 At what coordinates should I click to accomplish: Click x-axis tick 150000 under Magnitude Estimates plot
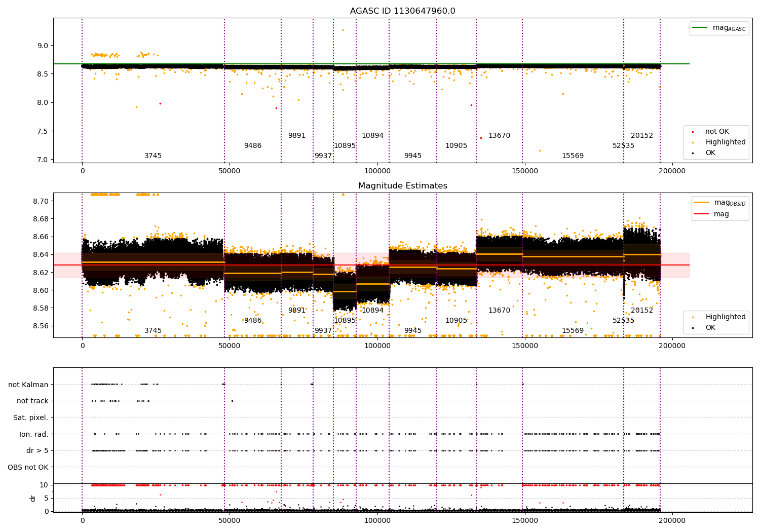[x=524, y=346]
